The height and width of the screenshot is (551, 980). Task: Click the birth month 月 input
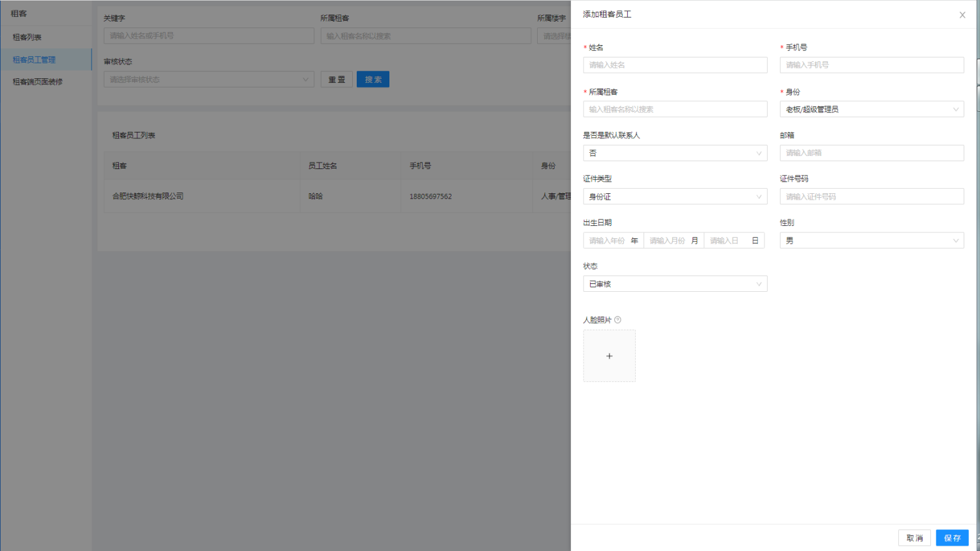click(x=674, y=241)
